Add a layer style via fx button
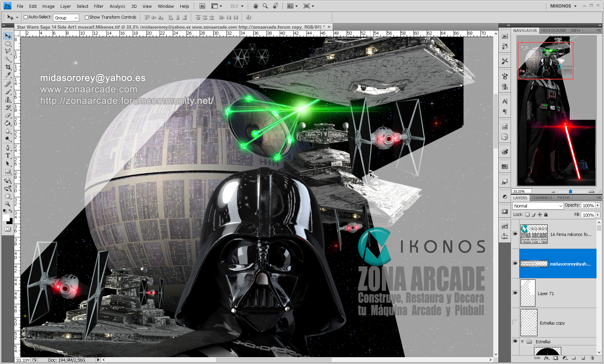The height and width of the screenshot is (364, 604). 546,358
